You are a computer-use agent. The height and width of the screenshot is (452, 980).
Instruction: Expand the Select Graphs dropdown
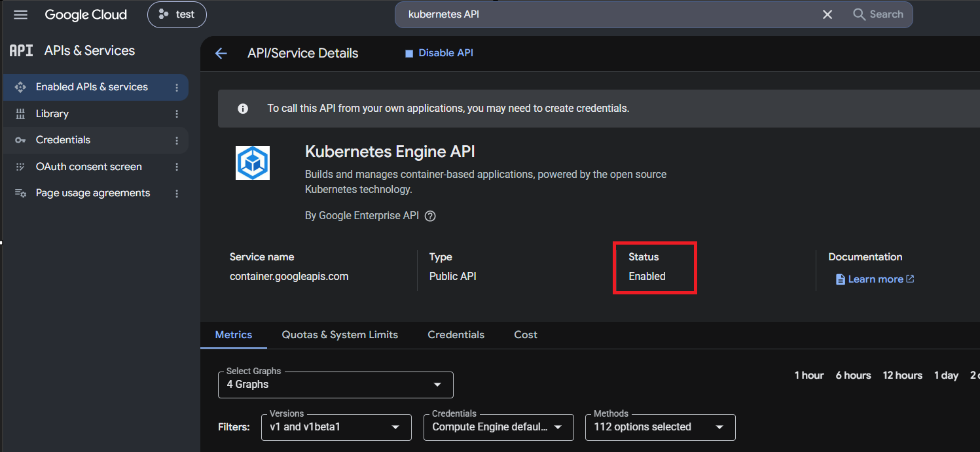click(336, 385)
